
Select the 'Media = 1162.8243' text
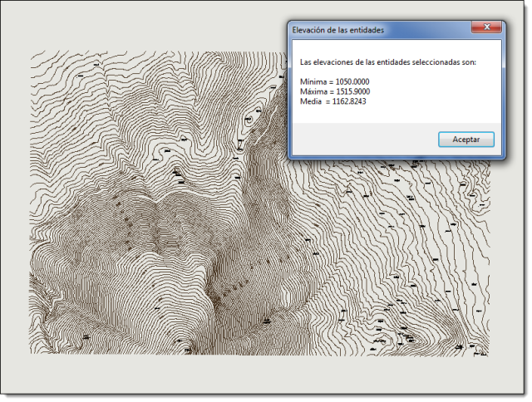click(332, 101)
